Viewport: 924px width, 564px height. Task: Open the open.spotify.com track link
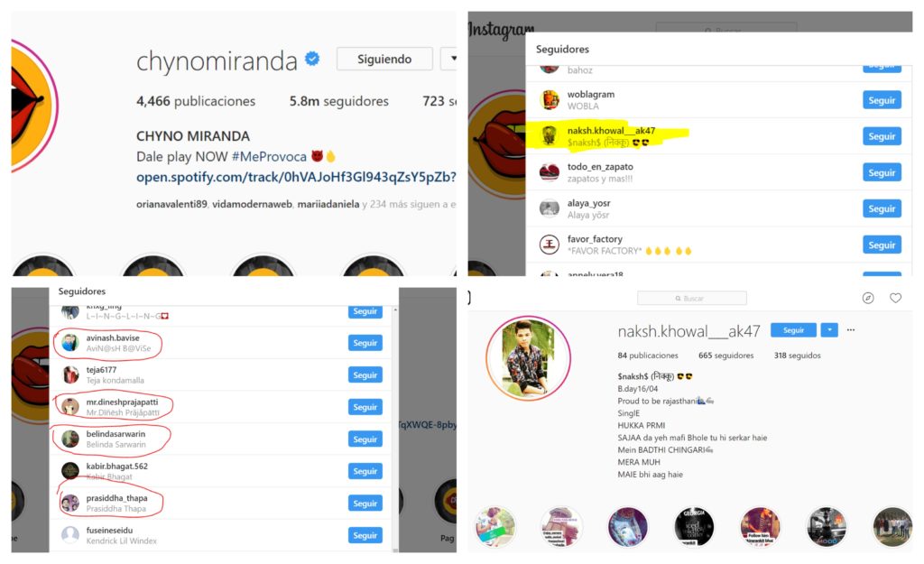pyautogui.click(x=296, y=178)
